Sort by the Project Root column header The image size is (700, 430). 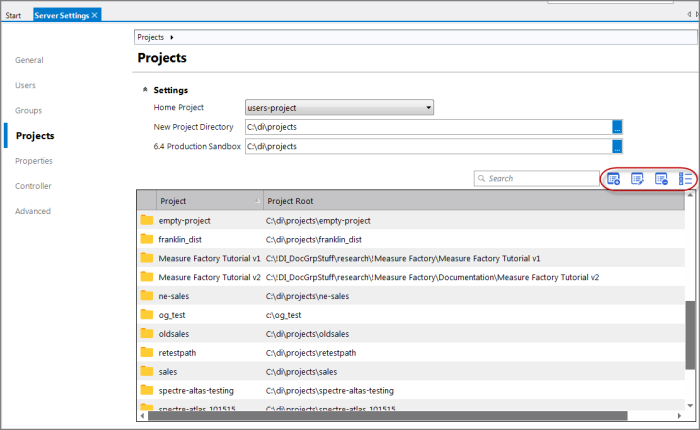474,201
